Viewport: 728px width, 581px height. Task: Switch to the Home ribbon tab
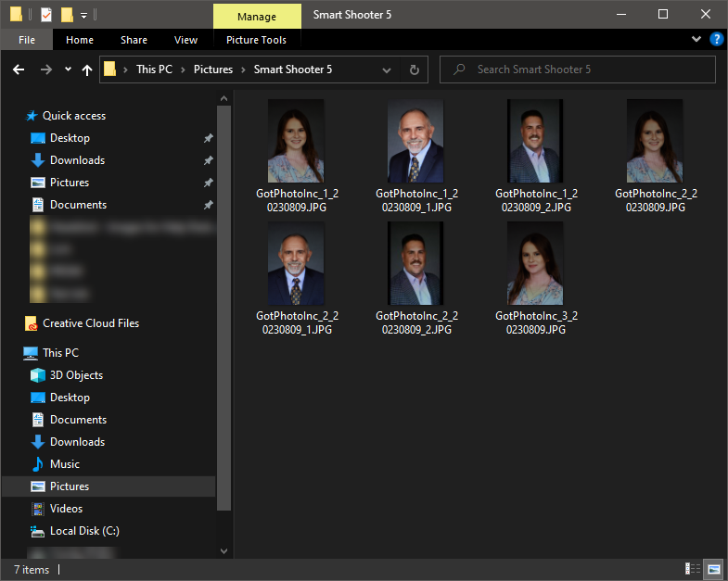pyautogui.click(x=80, y=40)
